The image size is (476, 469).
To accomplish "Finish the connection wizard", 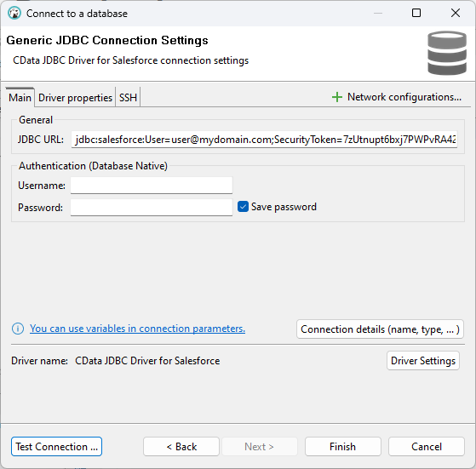I will coord(342,447).
